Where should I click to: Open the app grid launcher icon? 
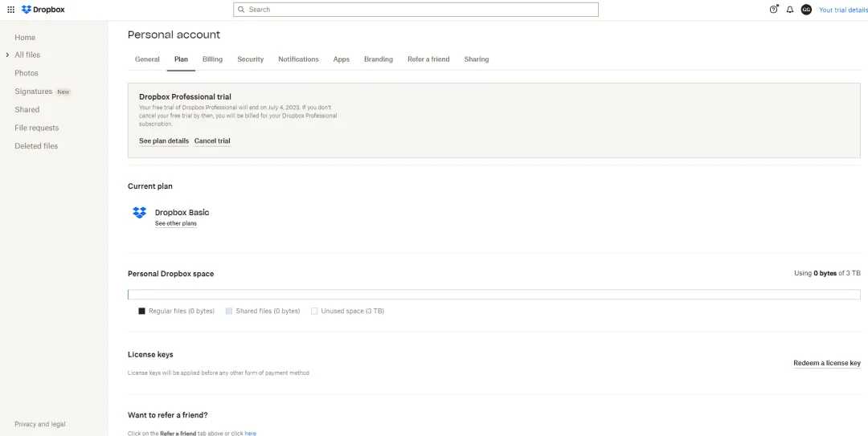pos(10,10)
